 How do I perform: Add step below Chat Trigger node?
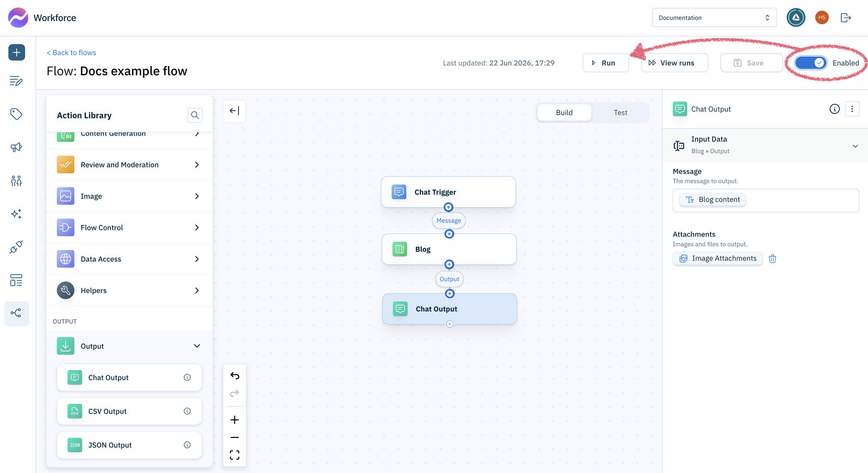[448, 207]
